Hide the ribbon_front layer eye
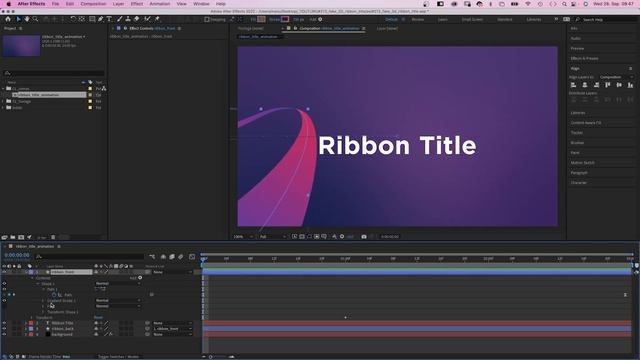This screenshot has height=360, width=640. tap(4, 272)
